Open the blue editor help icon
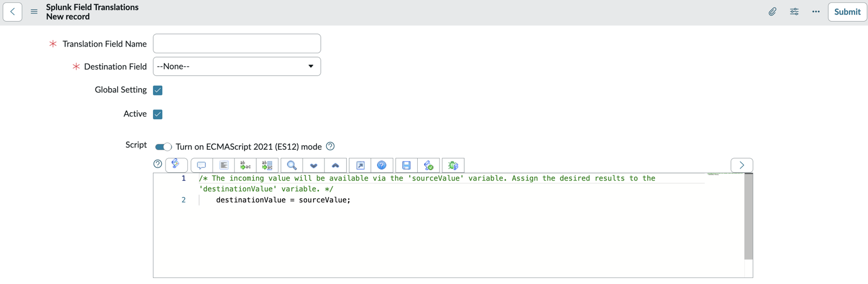This screenshot has height=284, width=868. (x=382, y=165)
